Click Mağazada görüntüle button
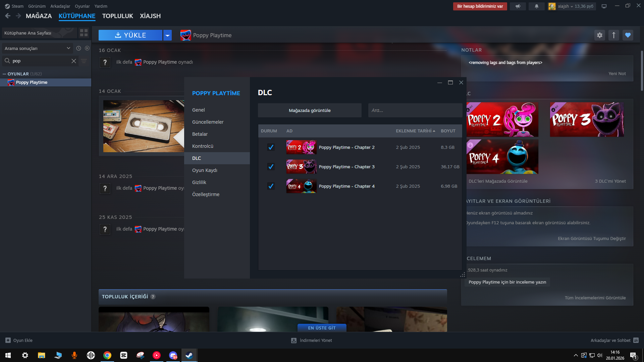 [310, 110]
